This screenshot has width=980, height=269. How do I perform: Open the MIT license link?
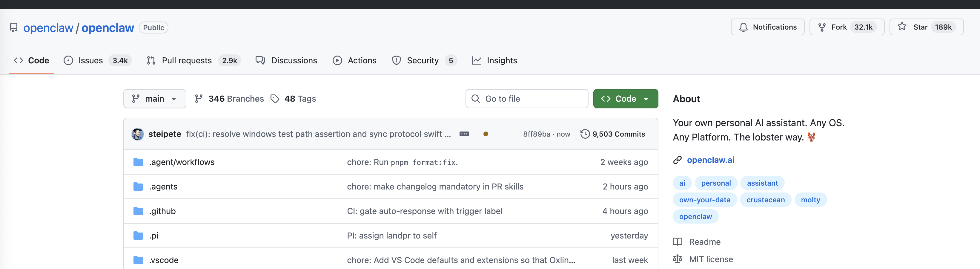(x=711, y=259)
